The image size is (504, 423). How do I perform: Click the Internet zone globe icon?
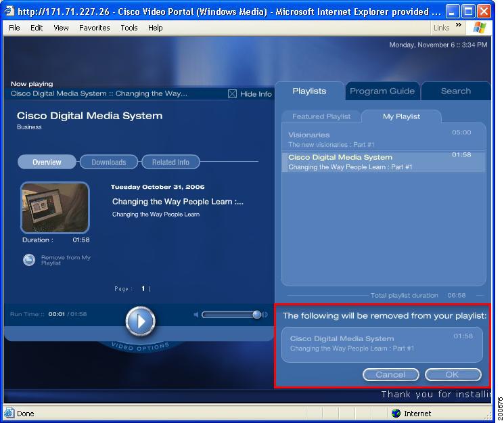point(396,413)
